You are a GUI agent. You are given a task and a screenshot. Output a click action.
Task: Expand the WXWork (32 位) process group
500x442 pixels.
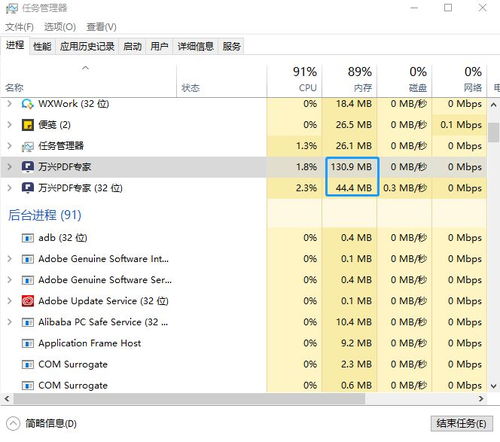(x=9, y=104)
